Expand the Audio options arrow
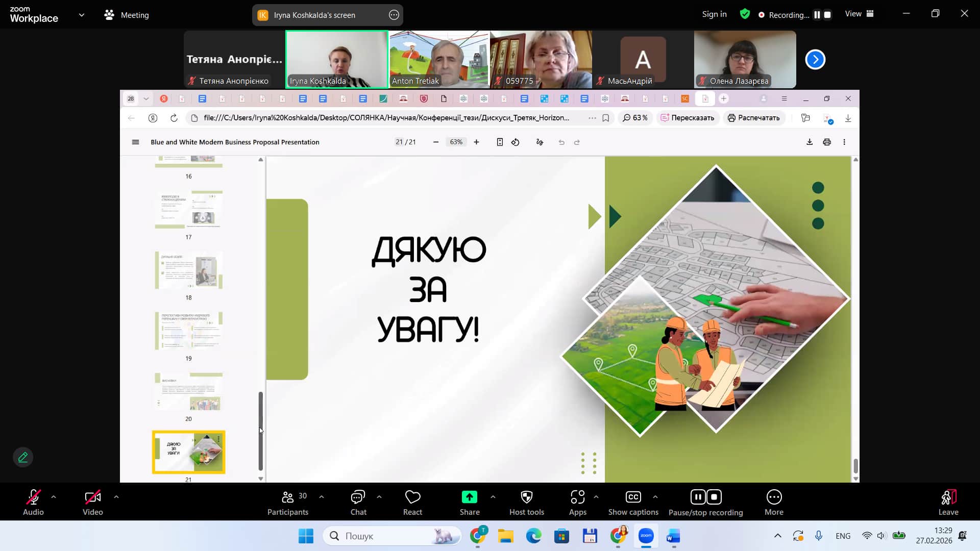Screen dimensions: 980x551 (x=54, y=496)
